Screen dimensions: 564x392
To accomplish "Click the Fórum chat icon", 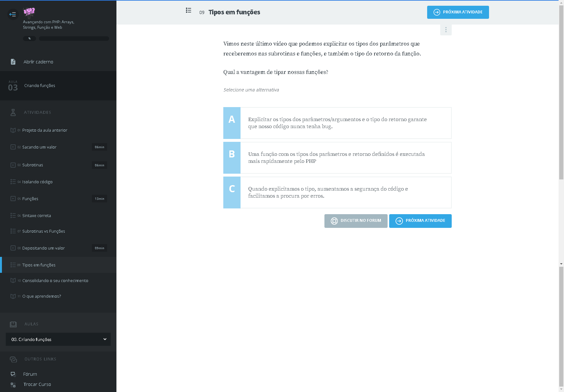I will 13,374.
